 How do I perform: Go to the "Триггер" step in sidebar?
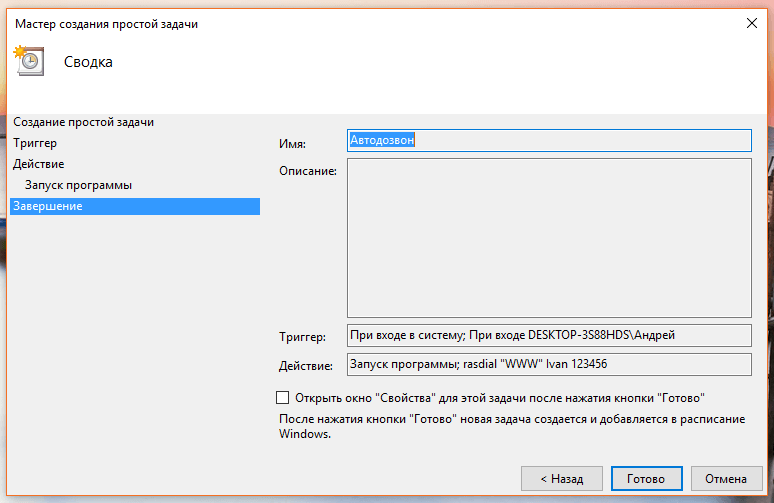[x=35, y=143]
